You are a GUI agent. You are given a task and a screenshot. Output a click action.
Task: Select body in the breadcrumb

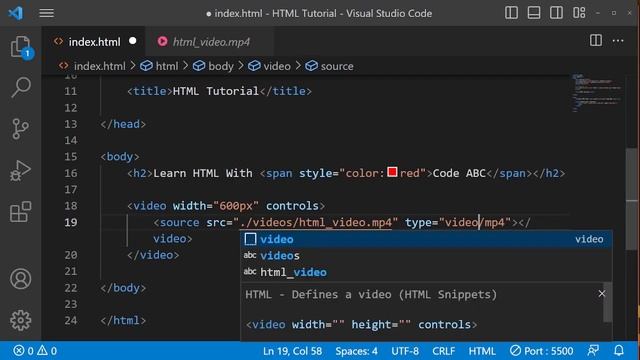point(221,66)
